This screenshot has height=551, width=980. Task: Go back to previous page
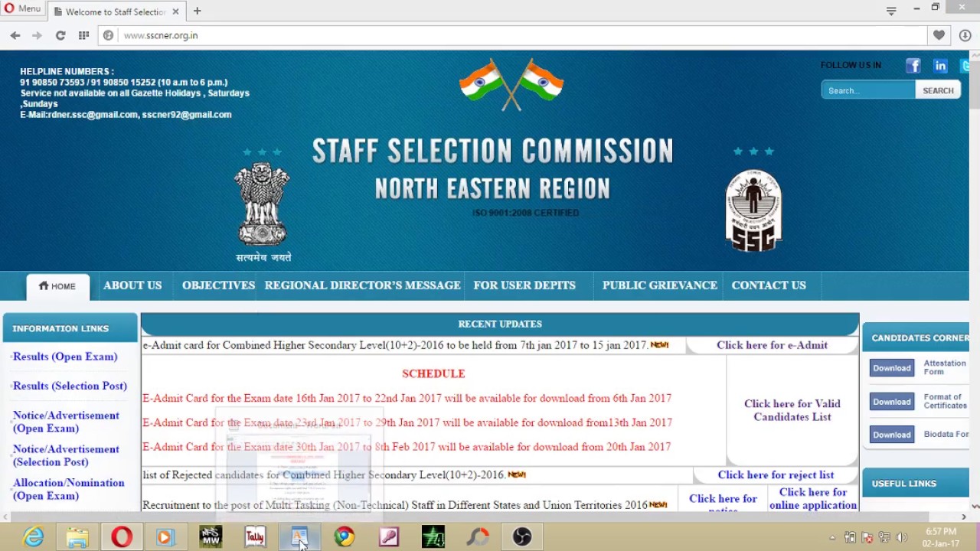tap(15, 35)
